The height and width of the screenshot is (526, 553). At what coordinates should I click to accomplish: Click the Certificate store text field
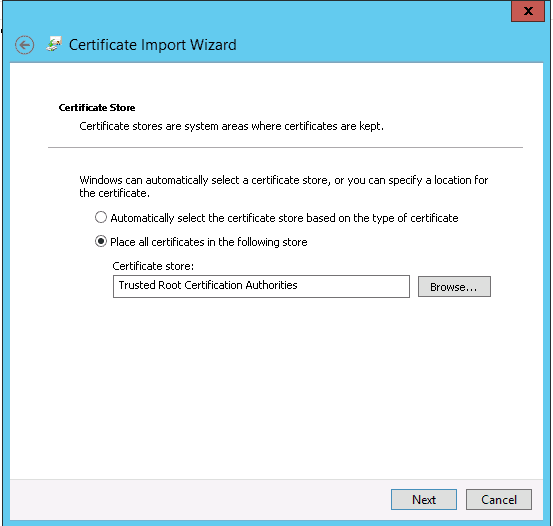click(261, 286)
